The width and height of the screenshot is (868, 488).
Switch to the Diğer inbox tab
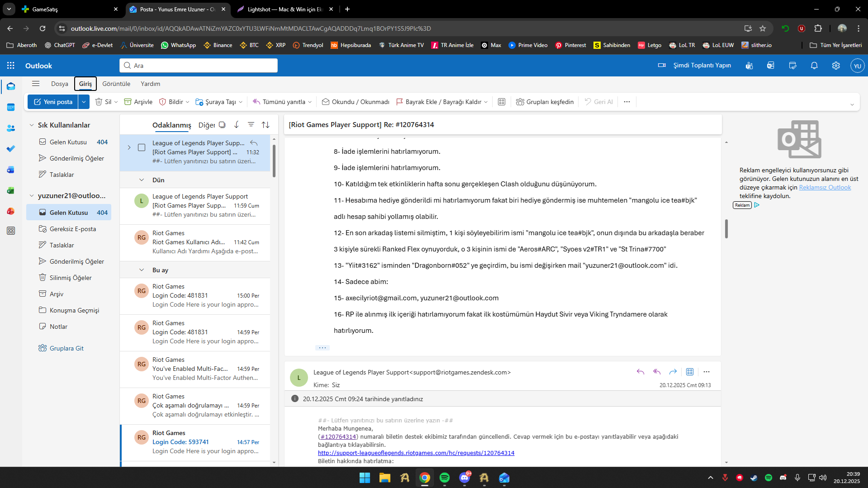point(207,125)
